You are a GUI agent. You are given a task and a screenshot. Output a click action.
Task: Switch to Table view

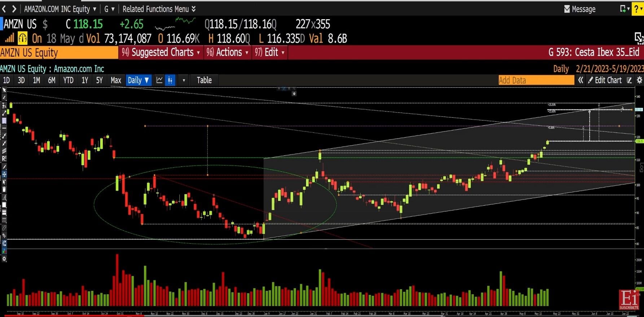204,80
